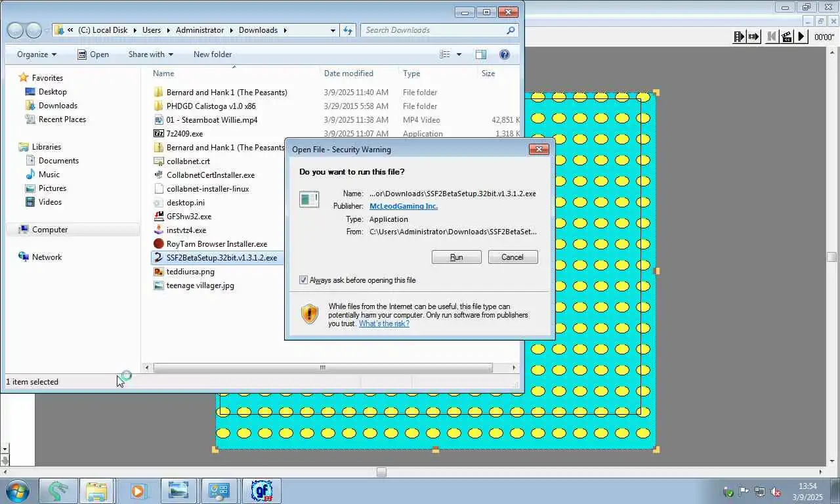Close the Security Warning dialog
Viewport: 840px width, 504px height.
pos(539,149)
